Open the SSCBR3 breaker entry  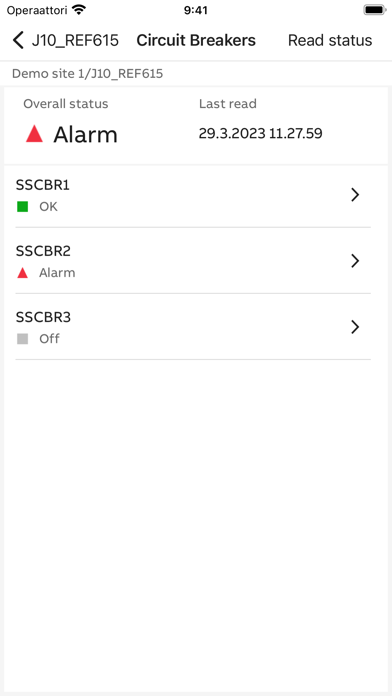(x=193, y=327)
